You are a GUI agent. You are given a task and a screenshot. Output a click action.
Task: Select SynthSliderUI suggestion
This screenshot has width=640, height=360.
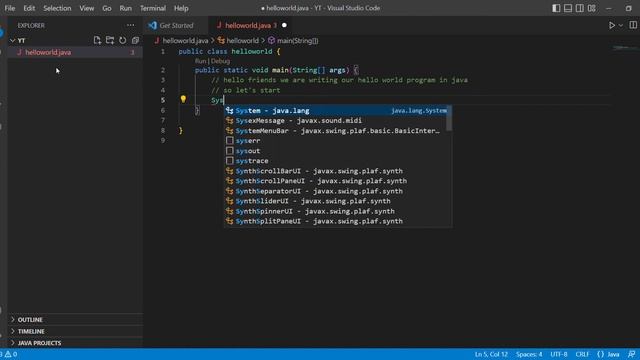(x=336, y=201)
